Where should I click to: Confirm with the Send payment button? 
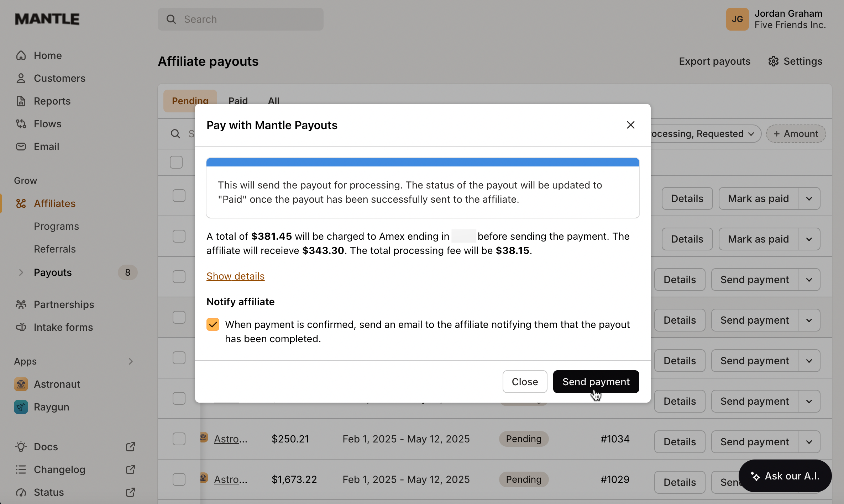(596, 382)
